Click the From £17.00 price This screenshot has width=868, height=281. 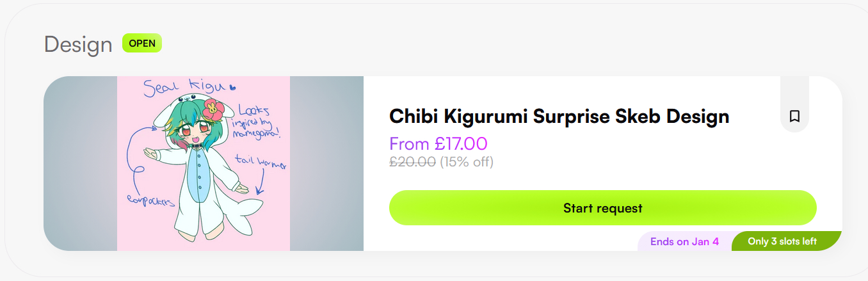click(x=438, y=143)
